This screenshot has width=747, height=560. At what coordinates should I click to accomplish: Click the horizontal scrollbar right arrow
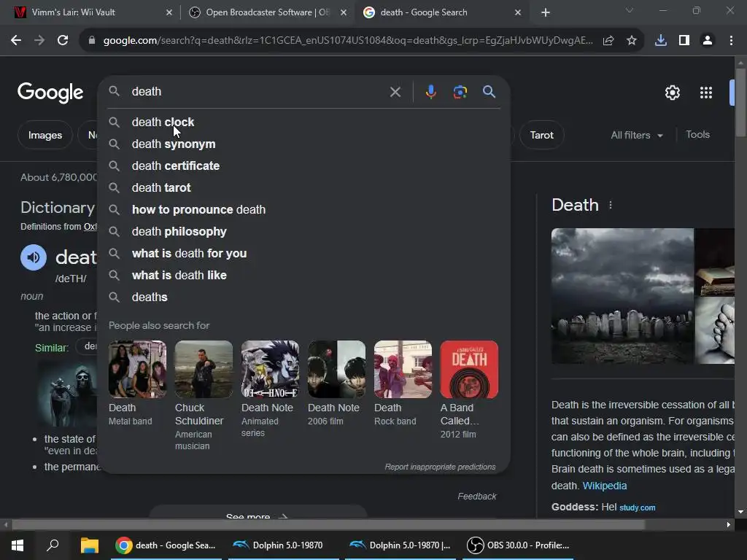[x=729, y=525]
